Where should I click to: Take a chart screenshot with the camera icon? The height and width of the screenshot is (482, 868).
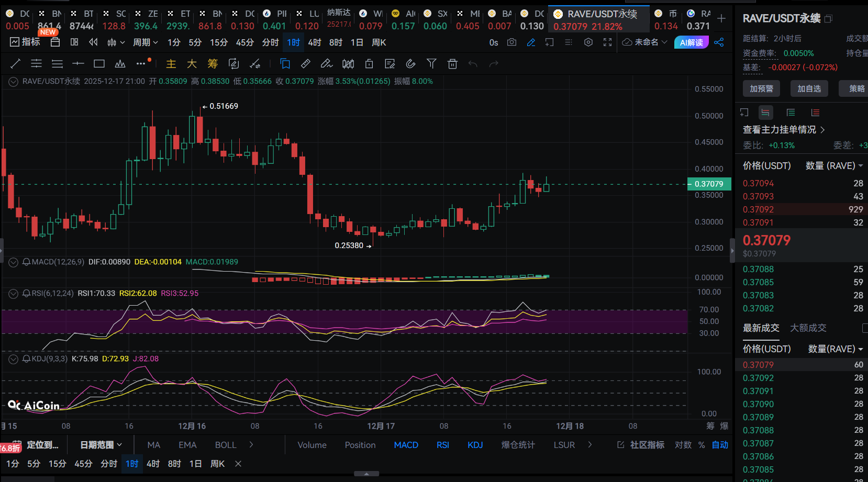[511, 42]
